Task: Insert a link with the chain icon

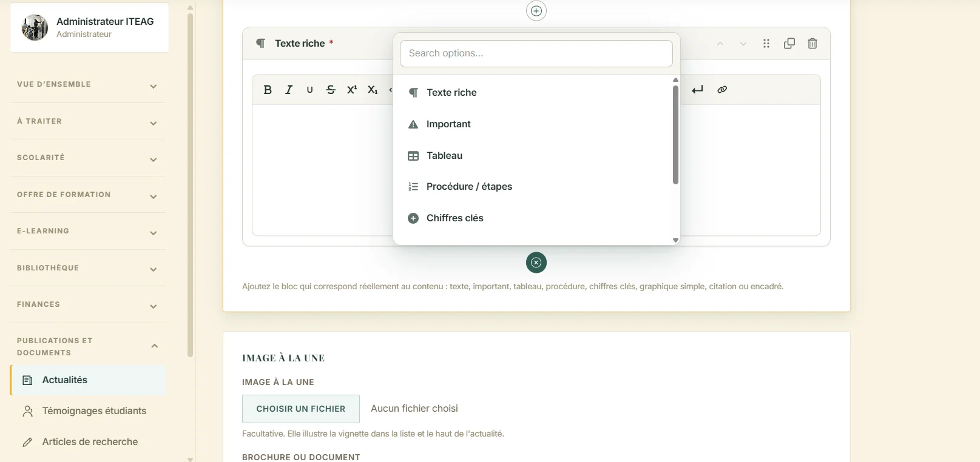Action: 722,90
